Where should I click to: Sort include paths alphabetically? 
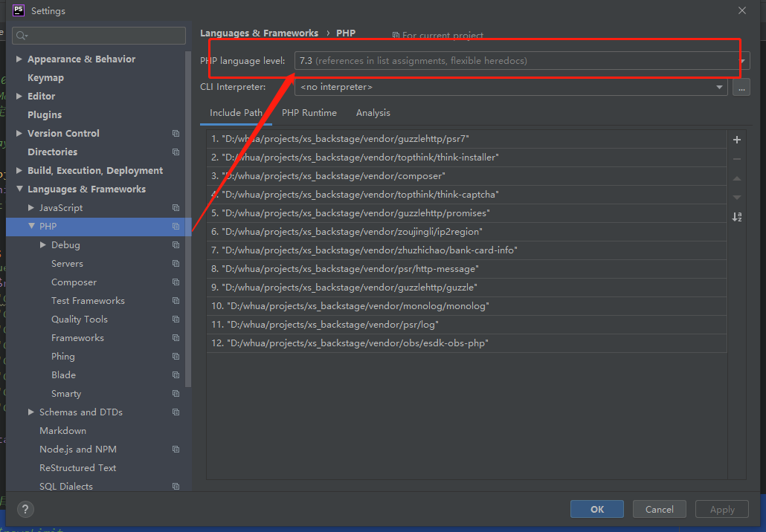736,216
